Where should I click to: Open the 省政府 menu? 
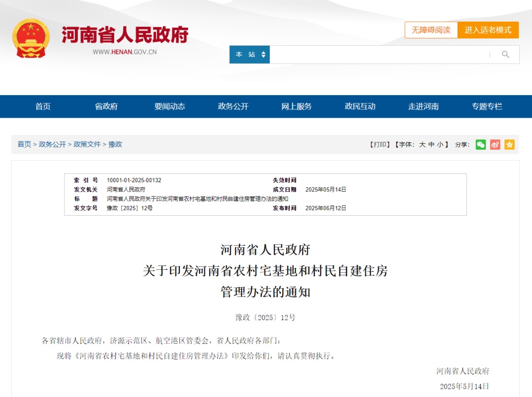pos(106,106)
